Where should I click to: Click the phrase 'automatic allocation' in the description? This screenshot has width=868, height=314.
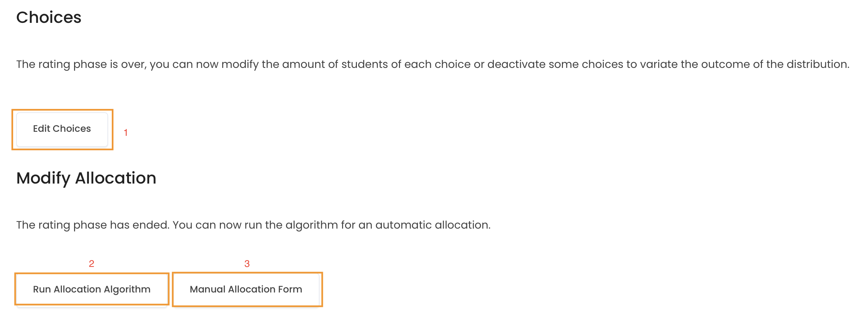point(432,225)
